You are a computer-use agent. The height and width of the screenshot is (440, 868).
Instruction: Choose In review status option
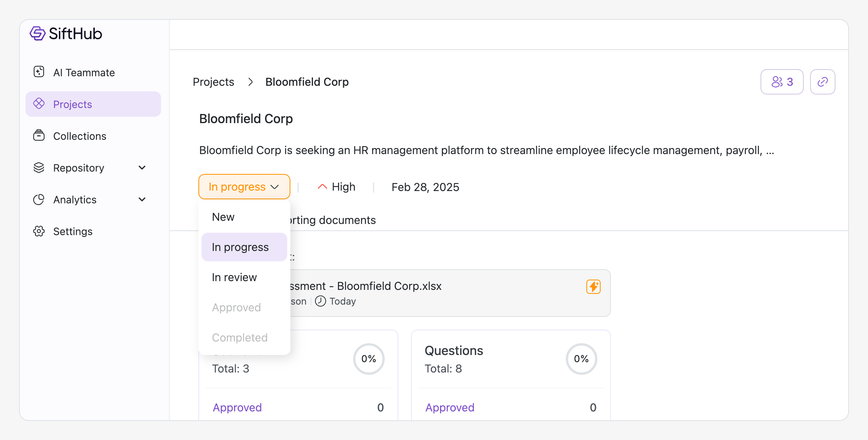tap(234, 277)
